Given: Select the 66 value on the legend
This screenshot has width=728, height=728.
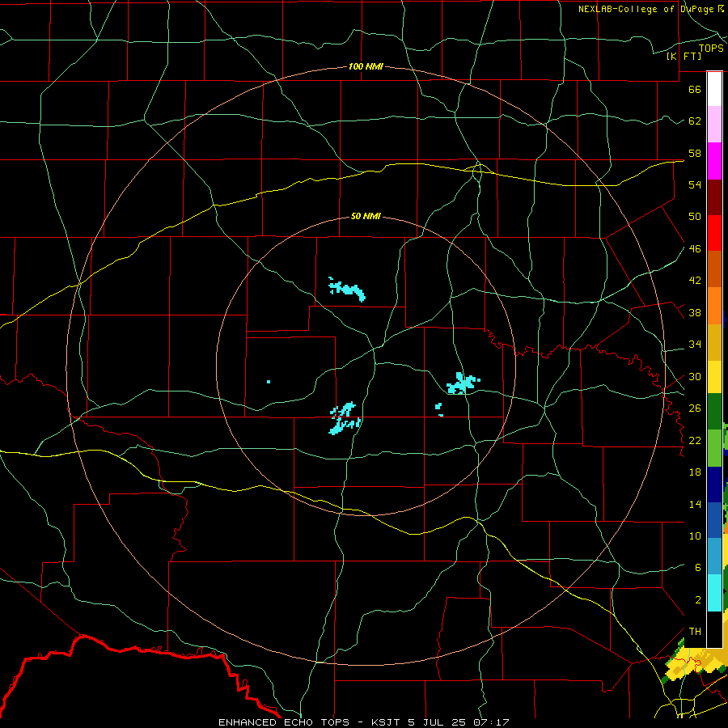Looking at the screenshot, I should [x=695, y=89].
